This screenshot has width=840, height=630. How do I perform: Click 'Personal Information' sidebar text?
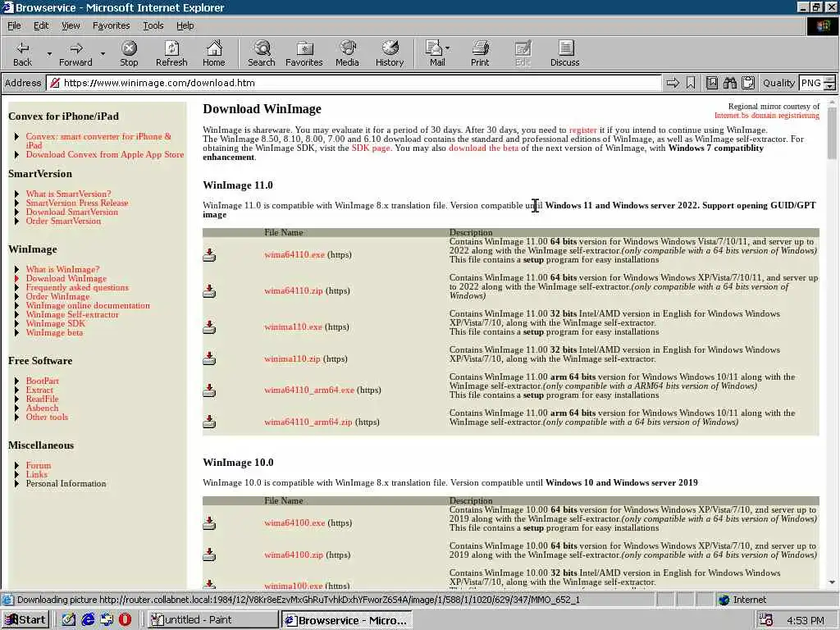66,483
